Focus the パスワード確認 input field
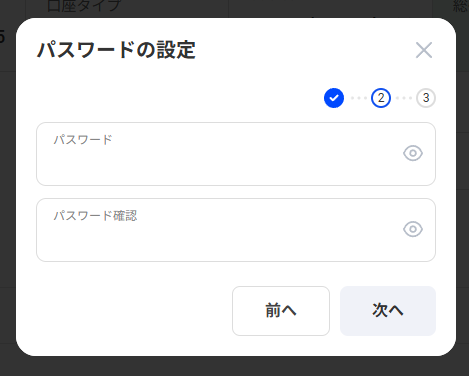The image size is (469, 376). tap(236, 230)
